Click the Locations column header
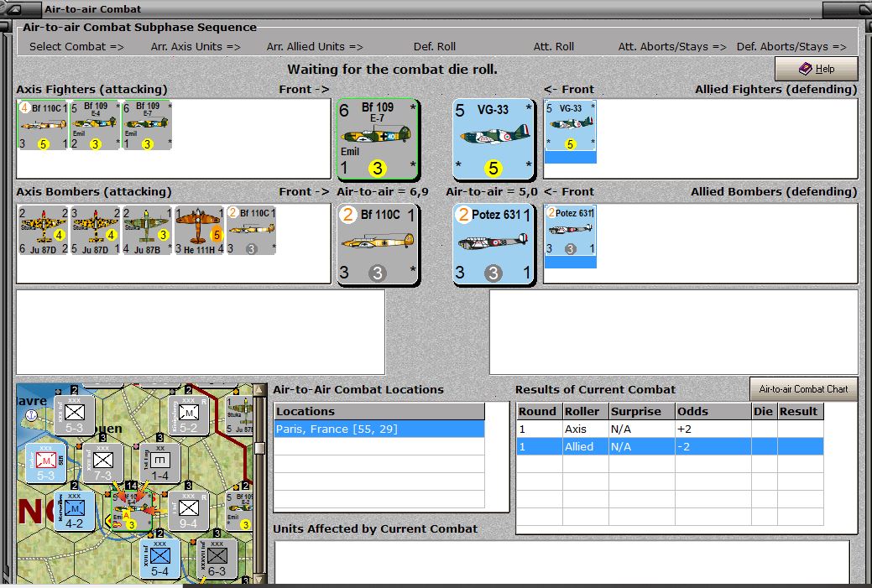The image size is (872, 588). click(x=379, y=411)
